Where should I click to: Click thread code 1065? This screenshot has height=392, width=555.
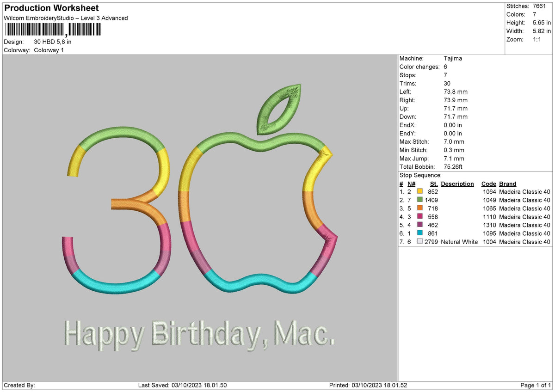[x=489, y=208]
